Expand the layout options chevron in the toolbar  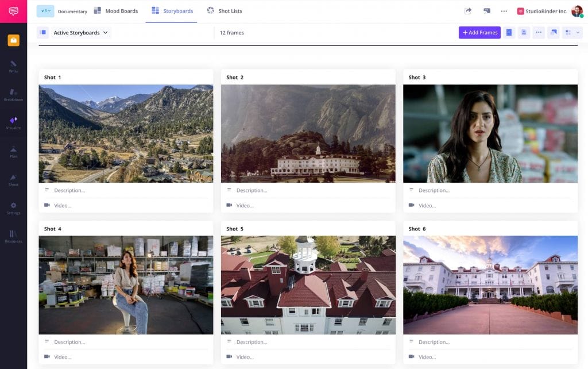tap(578, 32)
